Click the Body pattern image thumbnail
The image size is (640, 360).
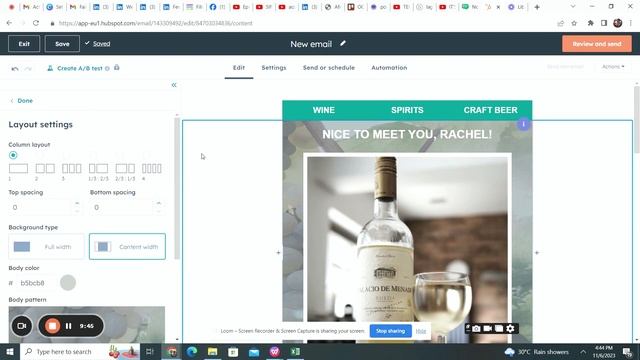[x=87, y=324]
